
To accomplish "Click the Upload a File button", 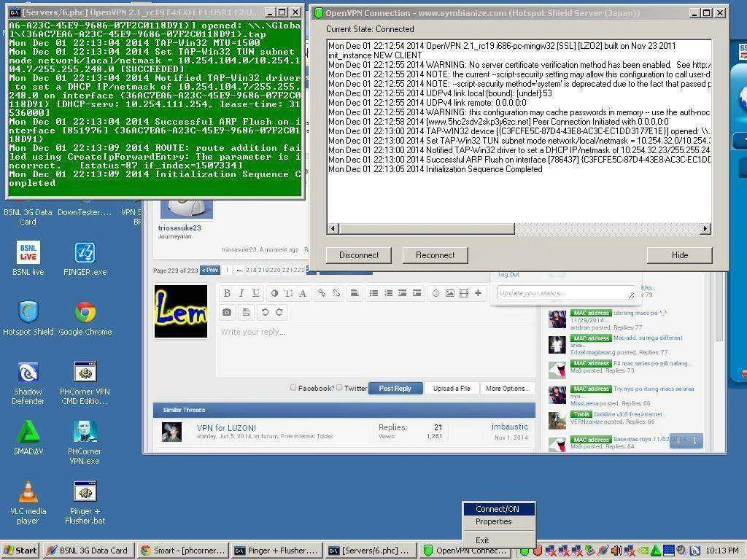I will pos(452,389).
